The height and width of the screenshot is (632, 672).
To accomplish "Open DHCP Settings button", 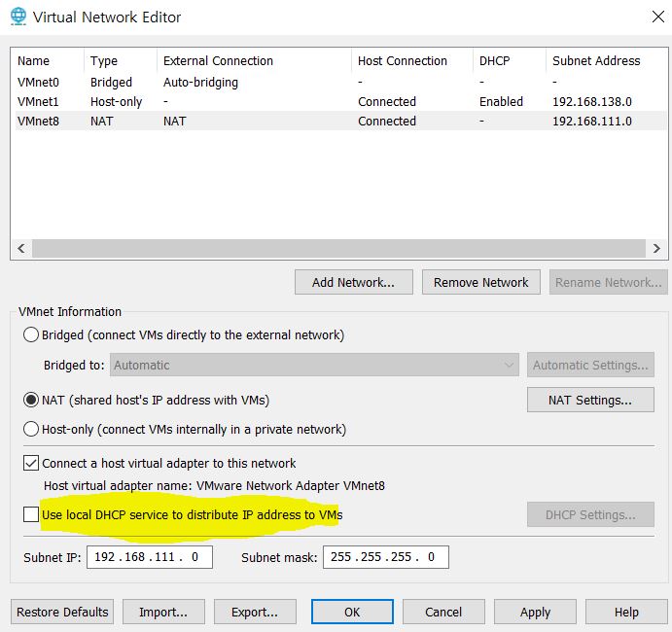I will 590,514.
